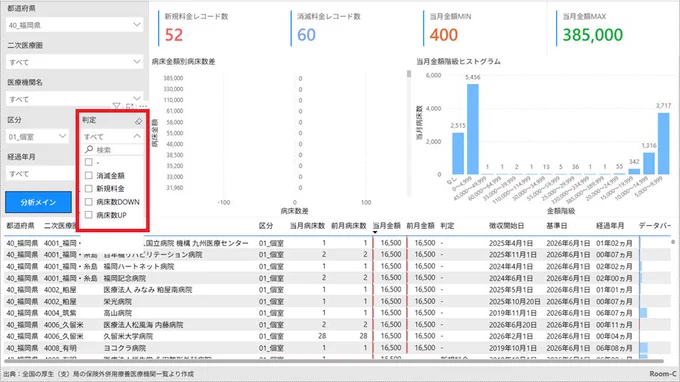
Task: Click the 病床金額別病床数差 chart title
Action: [183, 62]
